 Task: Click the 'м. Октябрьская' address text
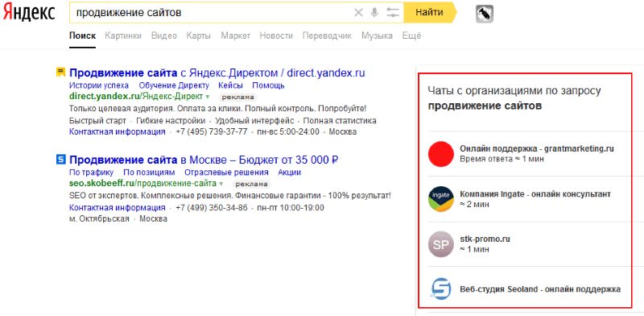click(99, 219)
